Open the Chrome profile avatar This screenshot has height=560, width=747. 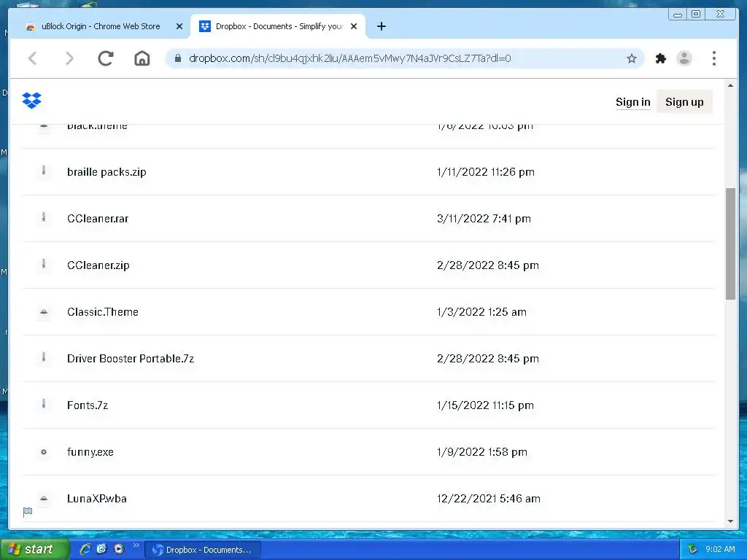[x=684, y=58]
